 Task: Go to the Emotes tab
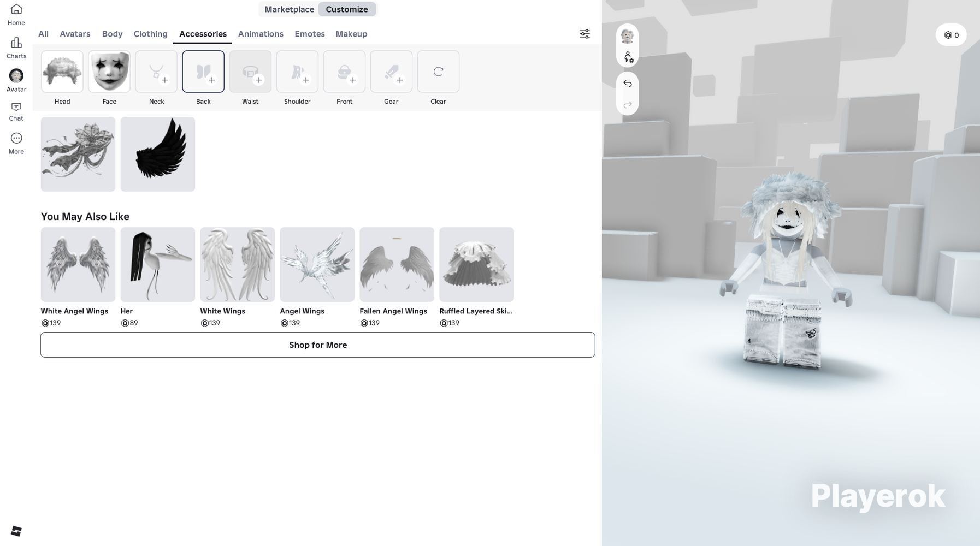310,34
